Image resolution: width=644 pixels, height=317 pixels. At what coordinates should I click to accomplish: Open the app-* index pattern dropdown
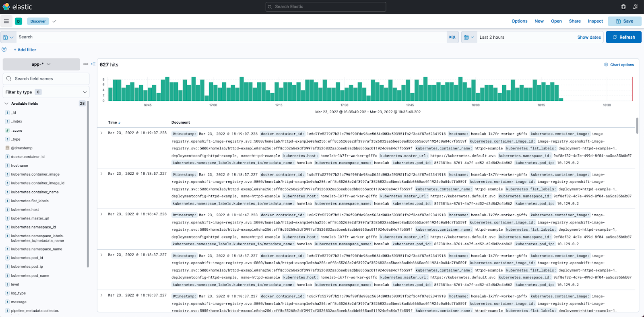pyautogui.click(x=41, y=64)
